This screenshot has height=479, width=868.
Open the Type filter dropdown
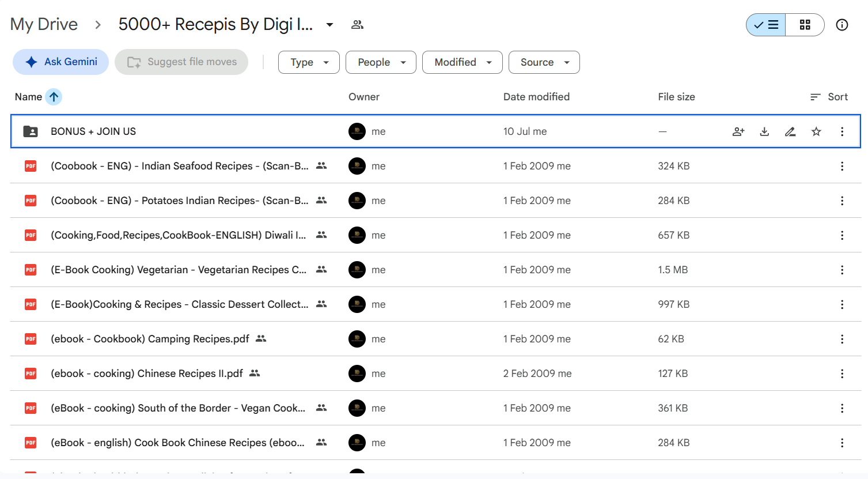[x=309, y=62]
